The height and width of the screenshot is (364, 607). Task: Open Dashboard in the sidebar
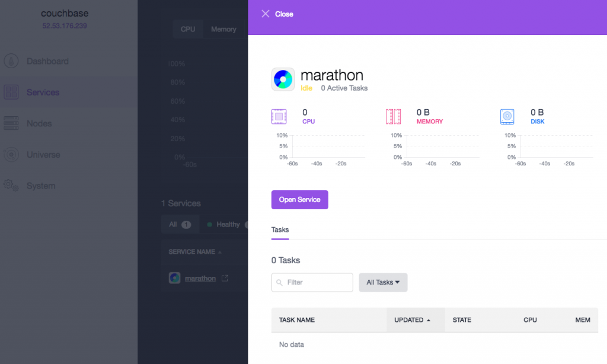point(47,61)
